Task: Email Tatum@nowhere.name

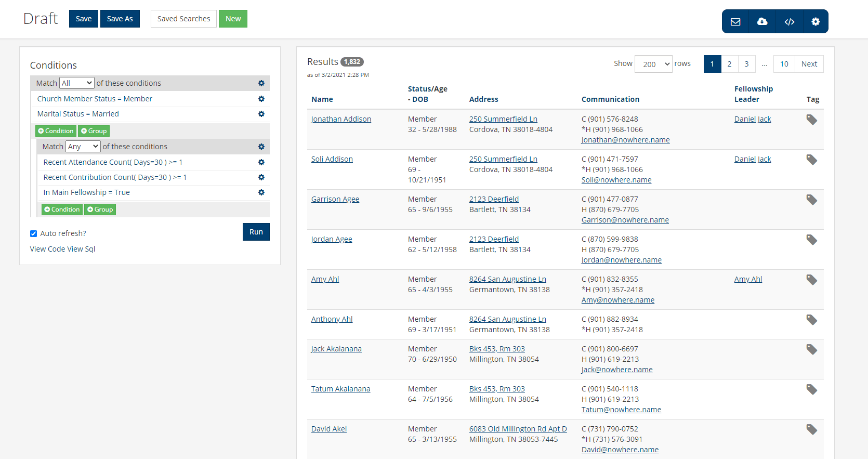Action: 622,410
